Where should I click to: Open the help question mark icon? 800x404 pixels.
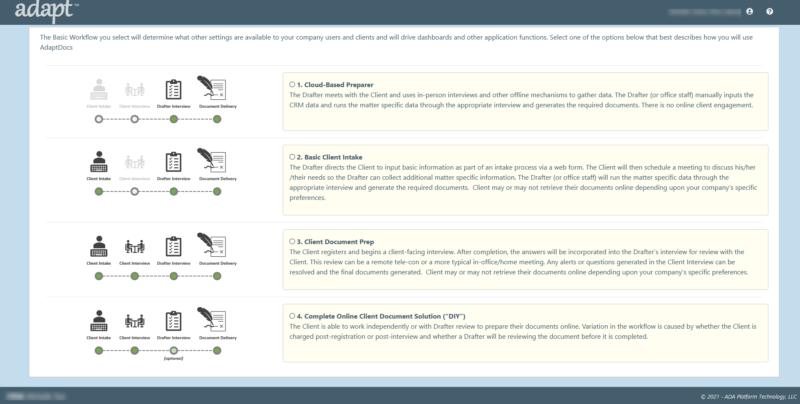[x=770, y=12]
